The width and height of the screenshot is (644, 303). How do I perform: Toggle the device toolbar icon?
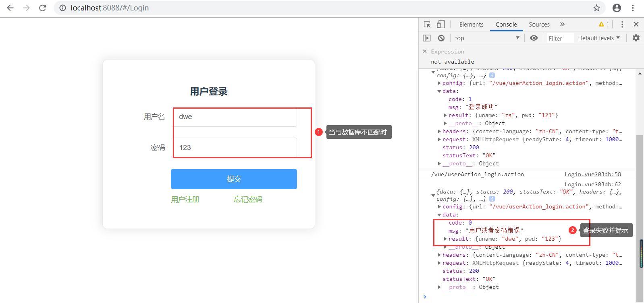click(440, 25)
